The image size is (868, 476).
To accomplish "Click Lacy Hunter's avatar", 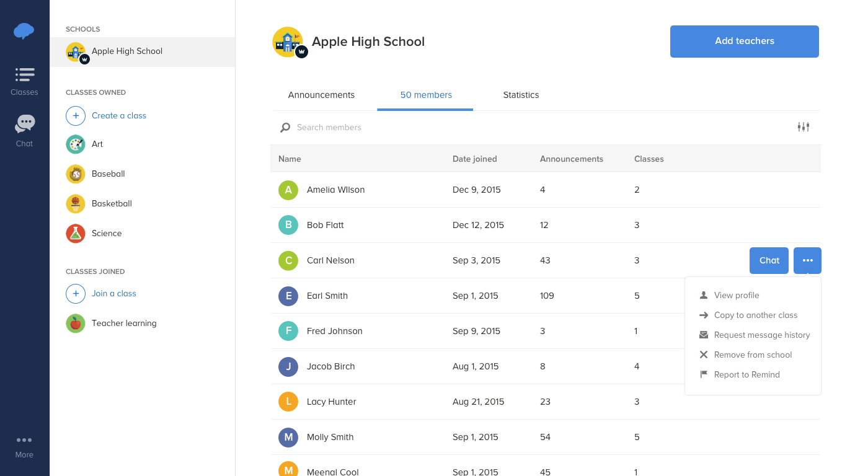I will pos(288,402).
